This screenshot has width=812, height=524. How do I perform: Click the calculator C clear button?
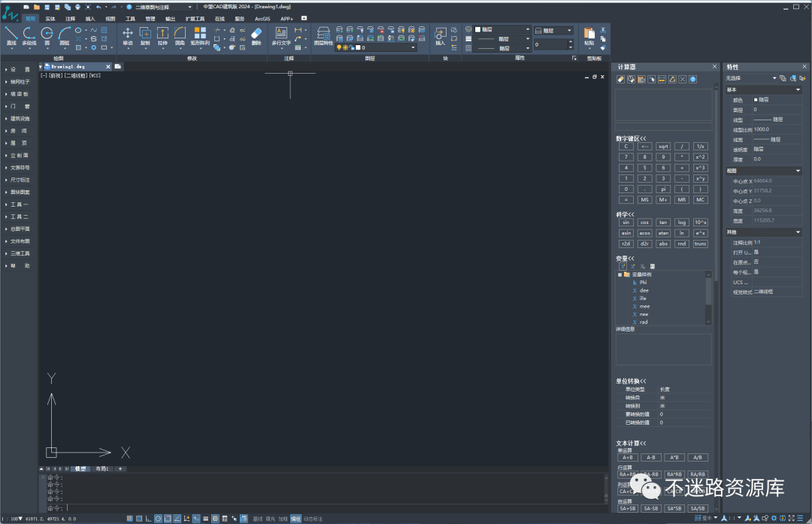click(626, 147)
